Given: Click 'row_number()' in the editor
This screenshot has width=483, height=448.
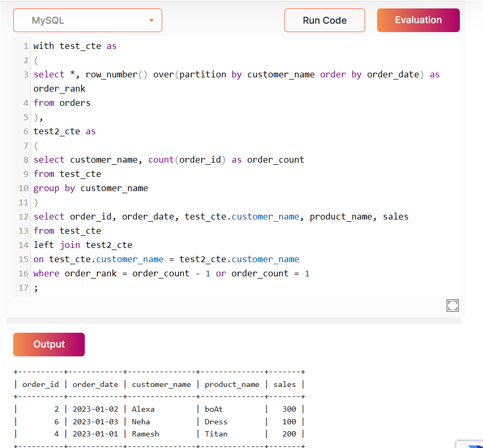Looking at the screenshot, I should [116, 75].
